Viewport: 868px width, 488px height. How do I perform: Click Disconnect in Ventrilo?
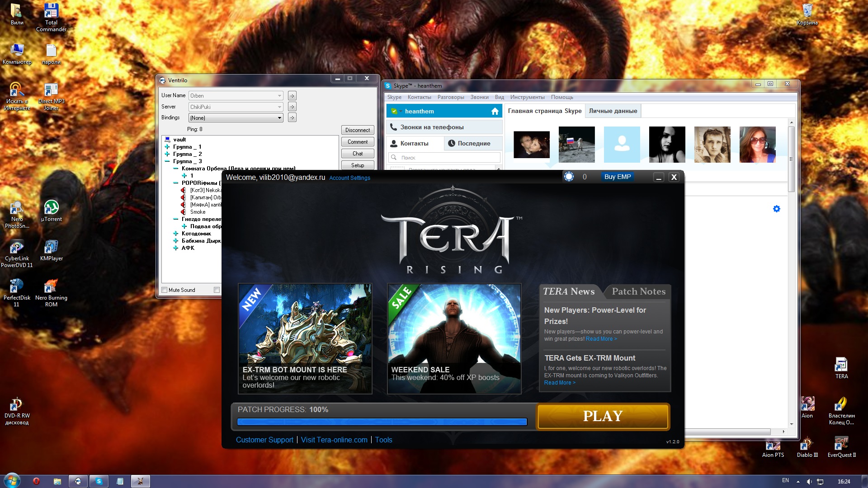tap(358, 130)
